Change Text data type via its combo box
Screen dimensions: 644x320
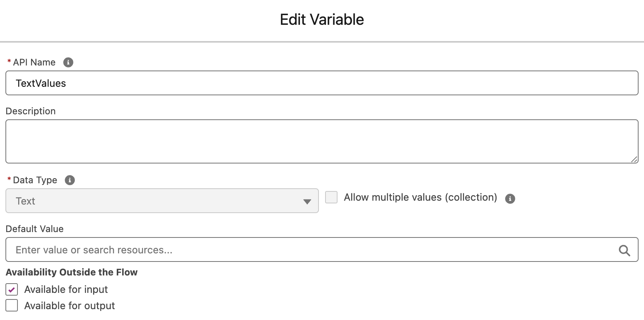coord(162,201)
